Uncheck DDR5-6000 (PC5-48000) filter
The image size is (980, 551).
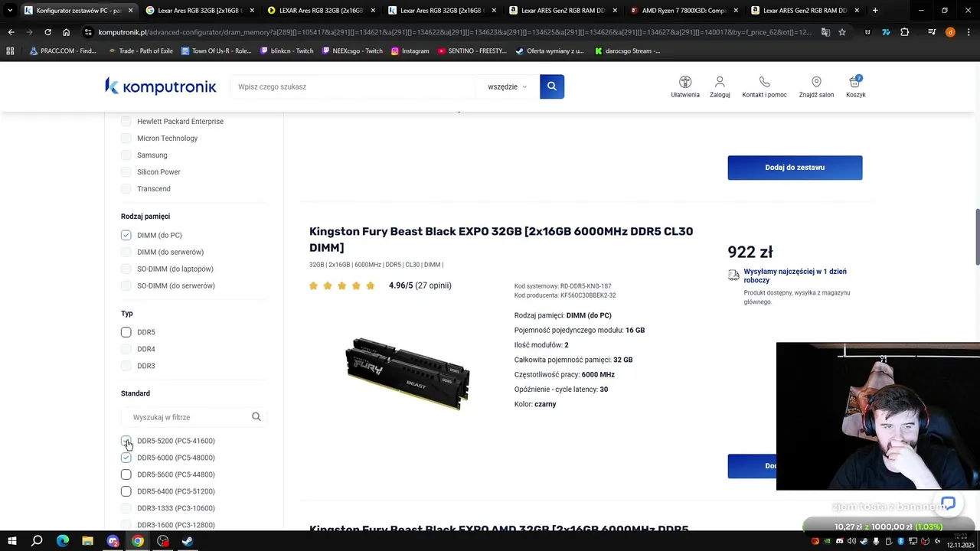(126, 458)
